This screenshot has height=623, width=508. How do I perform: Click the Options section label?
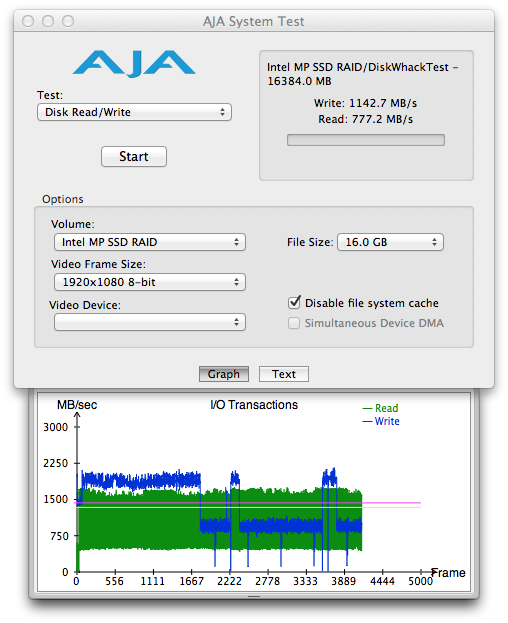63,199
